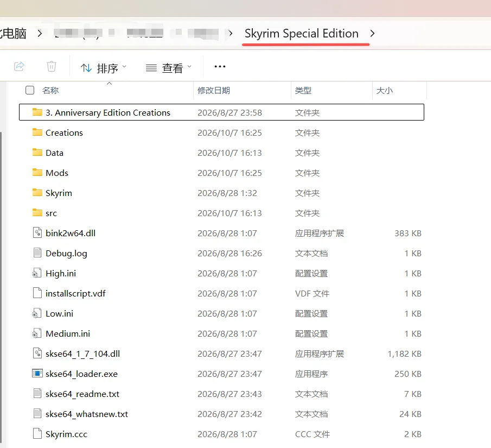
Task: Select the 'bink2w64.dll' file name
Action: 71,234
